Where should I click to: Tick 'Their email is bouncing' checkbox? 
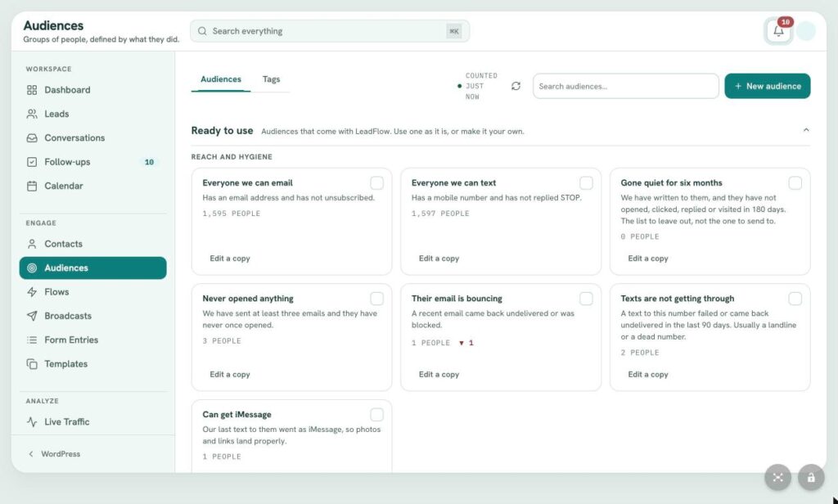click(586, 299)
